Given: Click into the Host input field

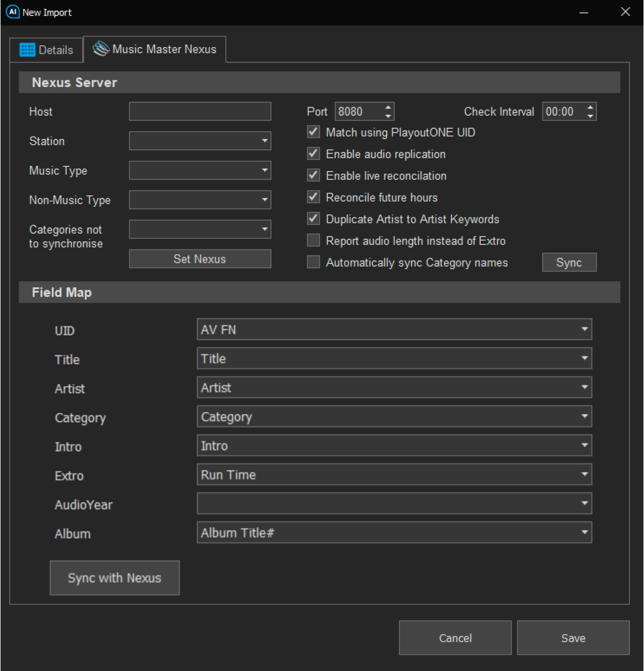Looking at the screenshot, I should click(x=200, y=111).
